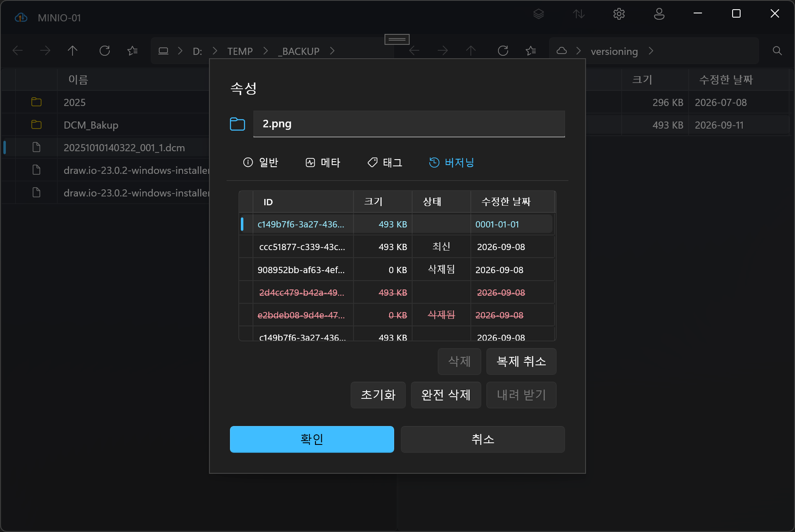This screenshot has height=532, width=795.
Task: Select struck-through version 2d4cc479-b42a-49...
Action: pos(397,292)
